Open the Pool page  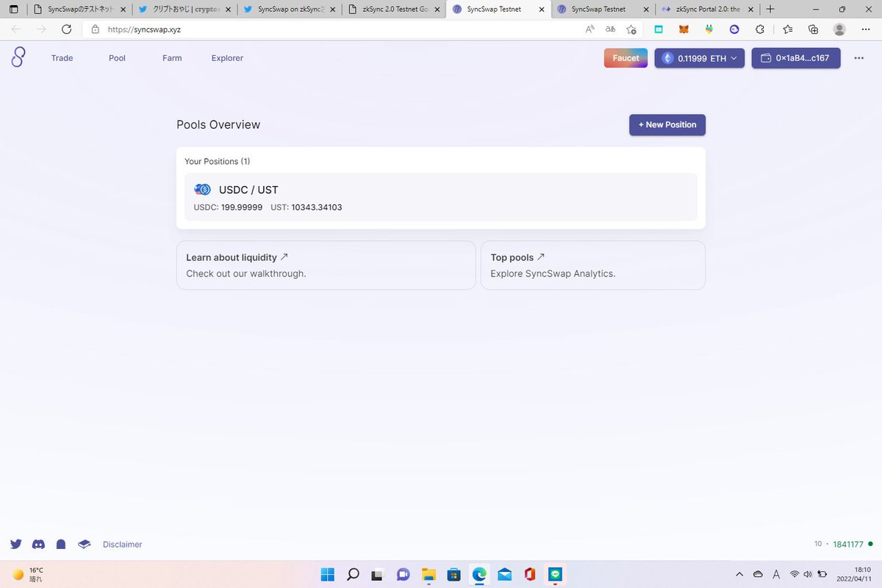(117, 58)
